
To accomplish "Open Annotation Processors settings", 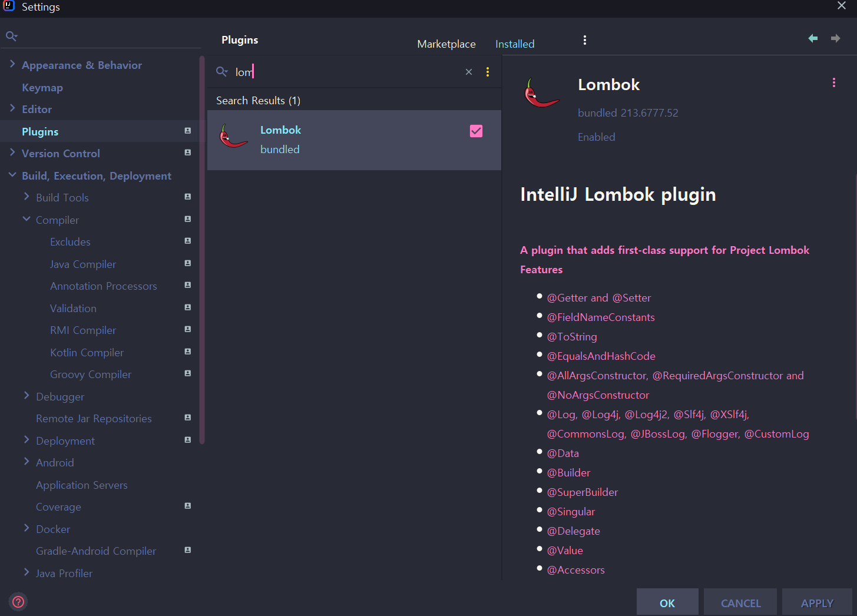I will pyautogui.click(x=104, y=286).
